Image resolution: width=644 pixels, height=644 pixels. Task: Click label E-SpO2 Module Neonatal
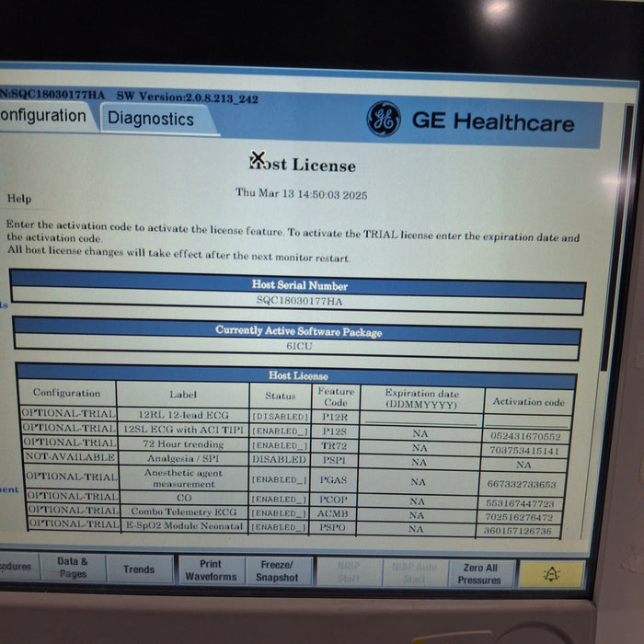(x=184, y=525)
